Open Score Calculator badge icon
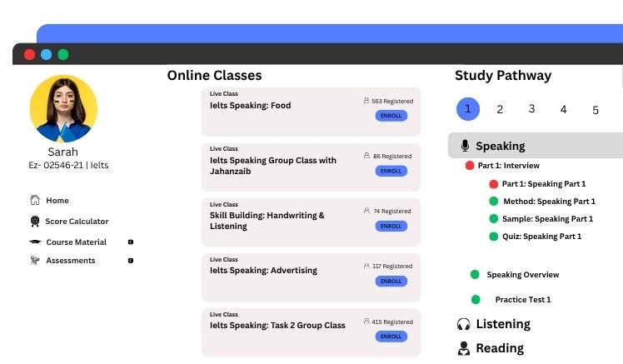This screenshot has width=623, height=364. click(35, 222)
